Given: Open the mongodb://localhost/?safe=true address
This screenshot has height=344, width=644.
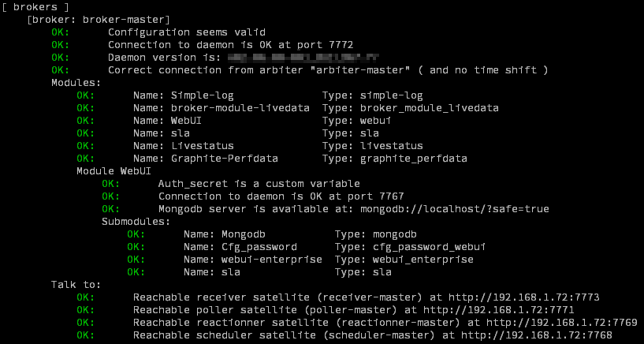Looking at the screenshot, I should pos(467,209).
